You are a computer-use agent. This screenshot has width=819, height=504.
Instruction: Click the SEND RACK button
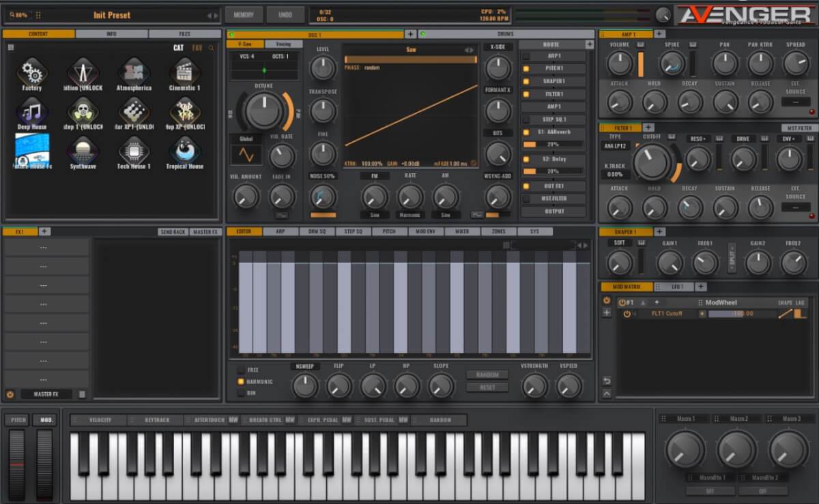[173, 232]
